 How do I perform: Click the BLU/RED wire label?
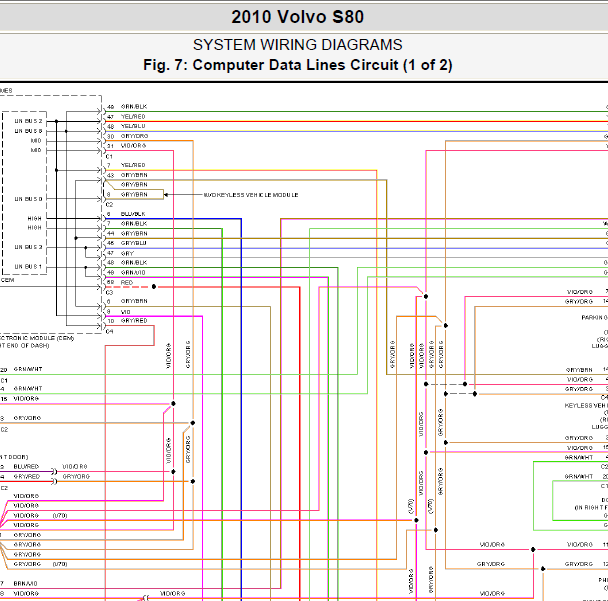point(26,466)
